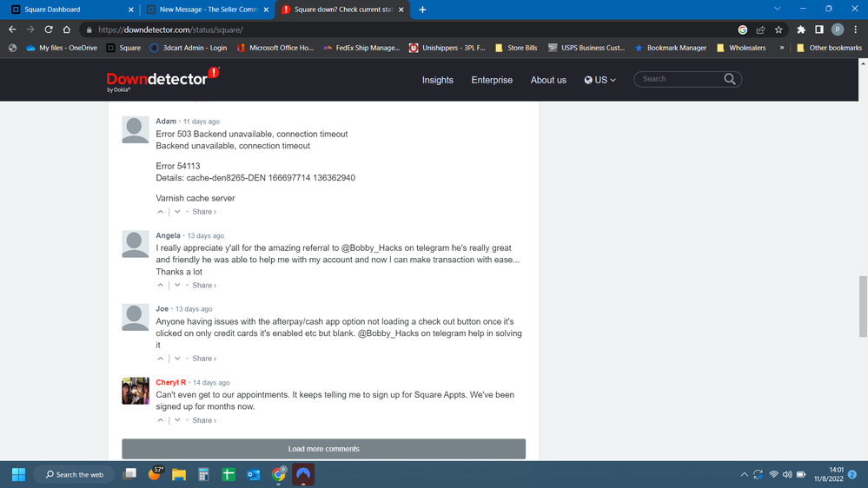Load more comments

(324, 449)
